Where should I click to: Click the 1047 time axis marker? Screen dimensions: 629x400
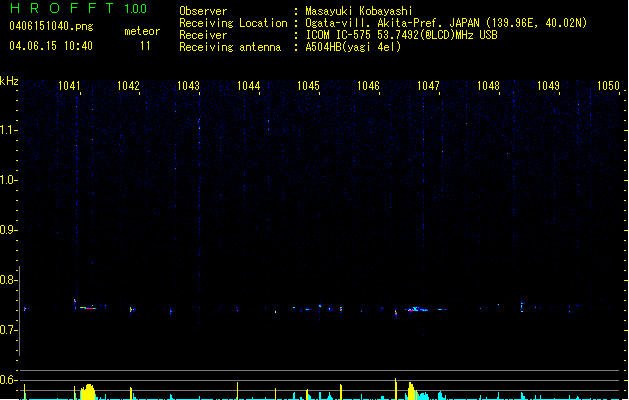click(x=428, y=86)
